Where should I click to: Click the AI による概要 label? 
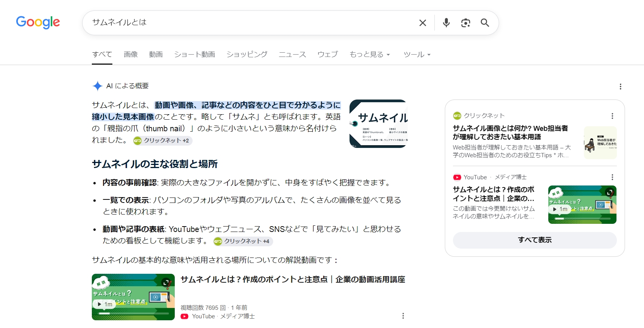127,86
